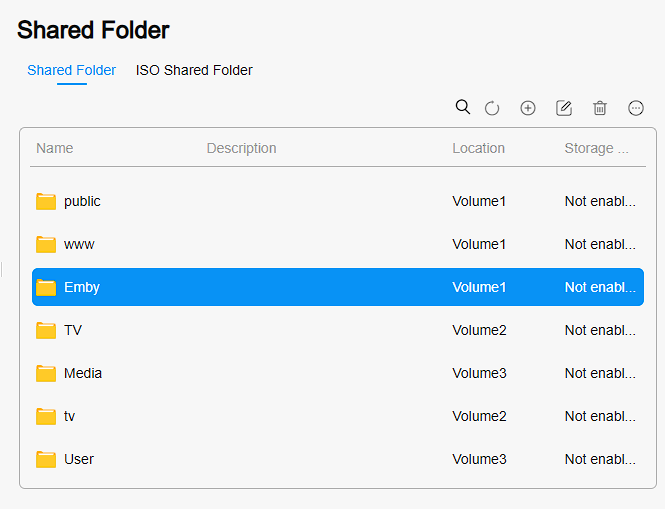Select the Emby folder row
The width and height of the screenshot is (665, 509).
pyautogui.click(x=338, y=287)
